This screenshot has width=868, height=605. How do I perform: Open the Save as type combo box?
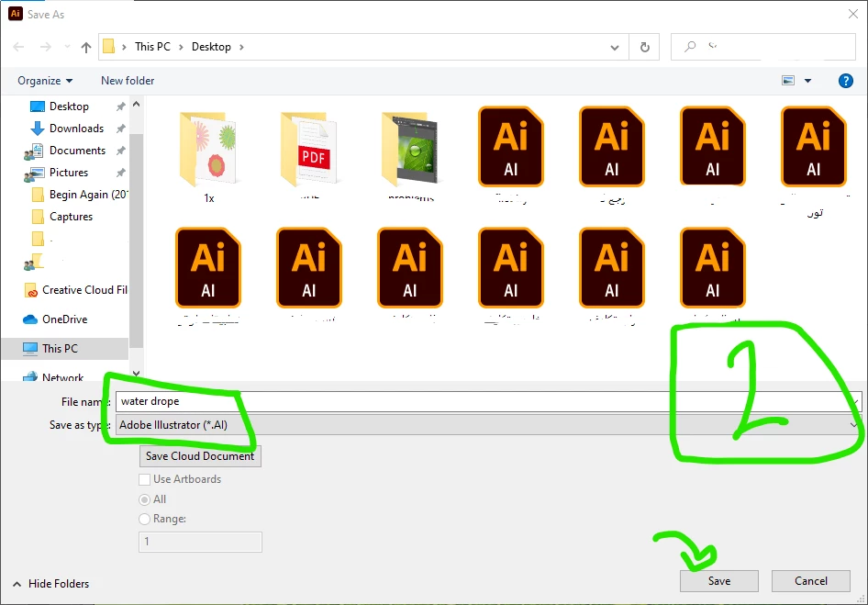(488, 425)
